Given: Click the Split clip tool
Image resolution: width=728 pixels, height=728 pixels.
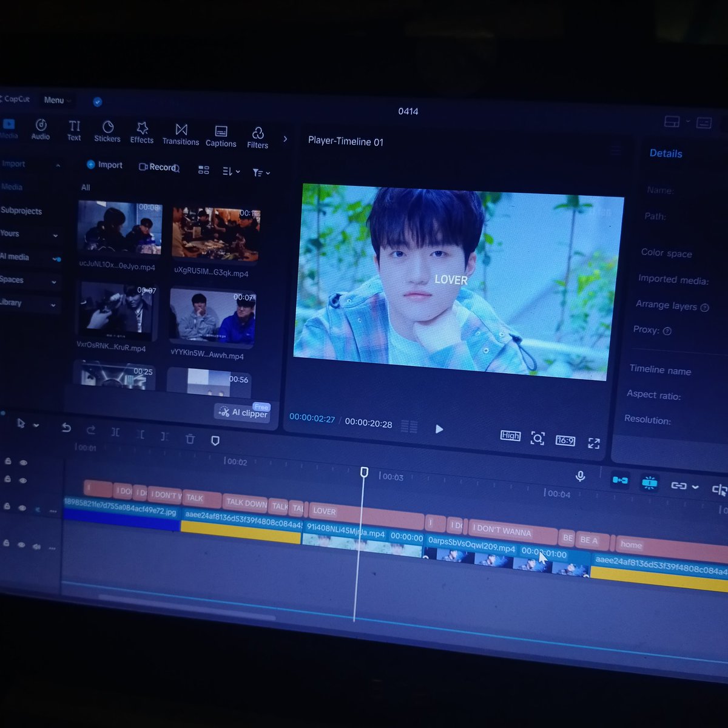Looking at the screenshot, I should pyautogui.click(x=115, y=432).
